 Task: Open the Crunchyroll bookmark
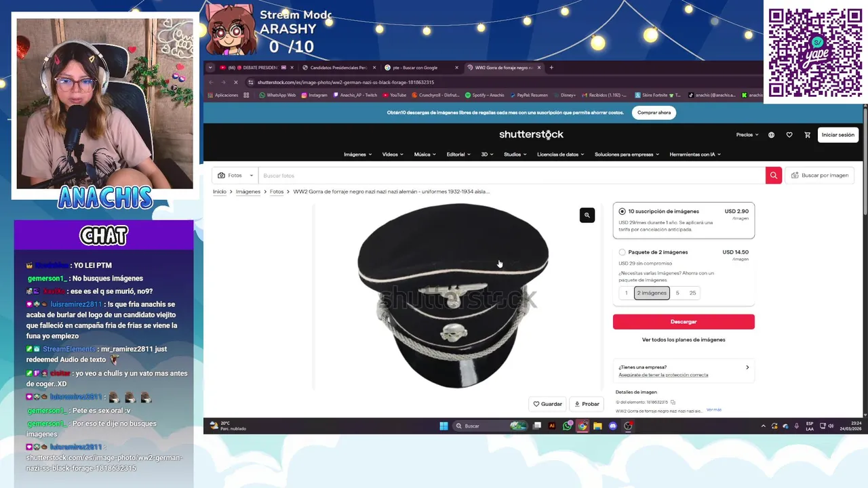[435, 95]
